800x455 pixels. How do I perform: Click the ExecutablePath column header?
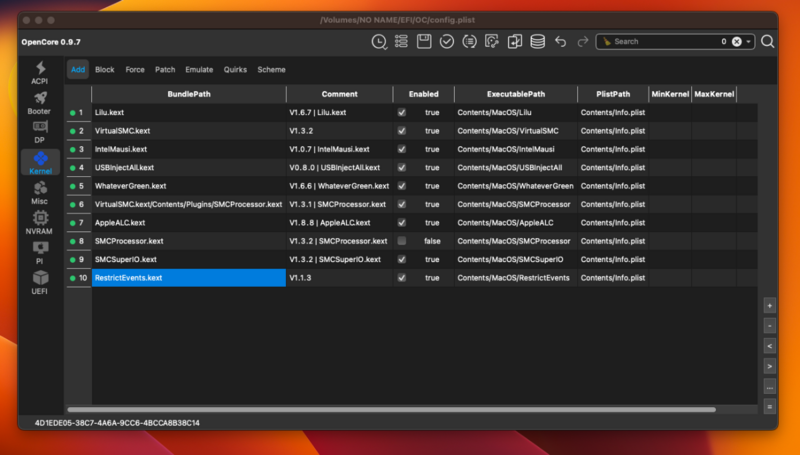(516, 94)
